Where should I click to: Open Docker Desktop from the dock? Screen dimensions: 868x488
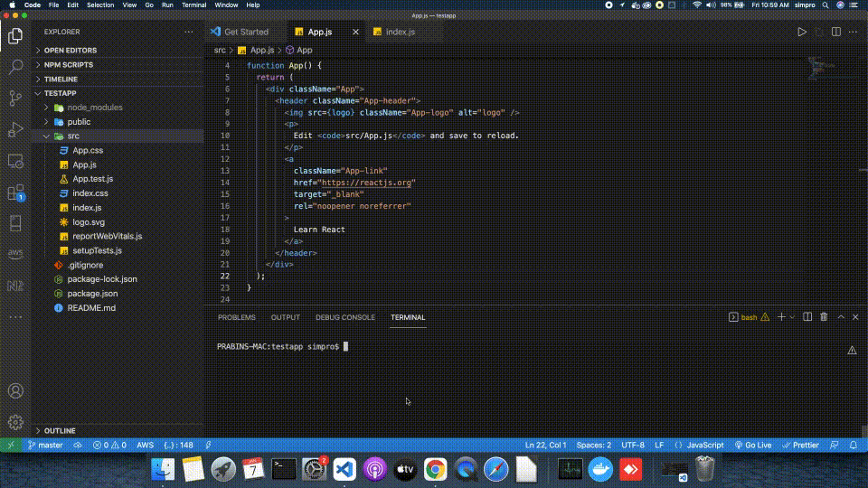600,469
